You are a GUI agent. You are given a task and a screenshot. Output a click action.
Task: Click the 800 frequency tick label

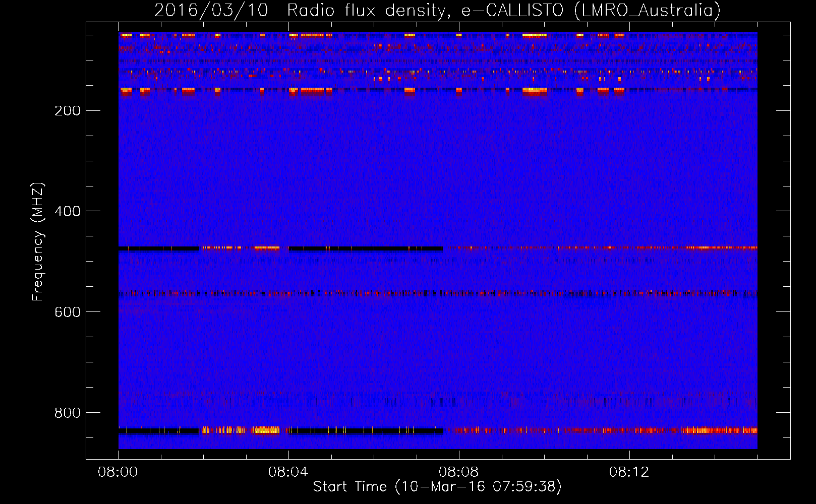pyautogui.click(x=68, y=413)
